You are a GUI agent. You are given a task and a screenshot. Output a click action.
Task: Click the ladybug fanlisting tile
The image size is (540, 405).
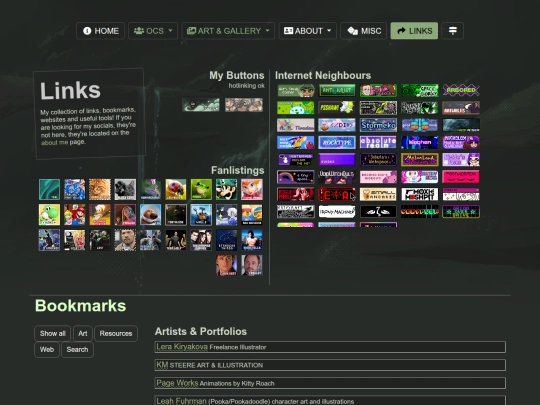tap(176, 189)
